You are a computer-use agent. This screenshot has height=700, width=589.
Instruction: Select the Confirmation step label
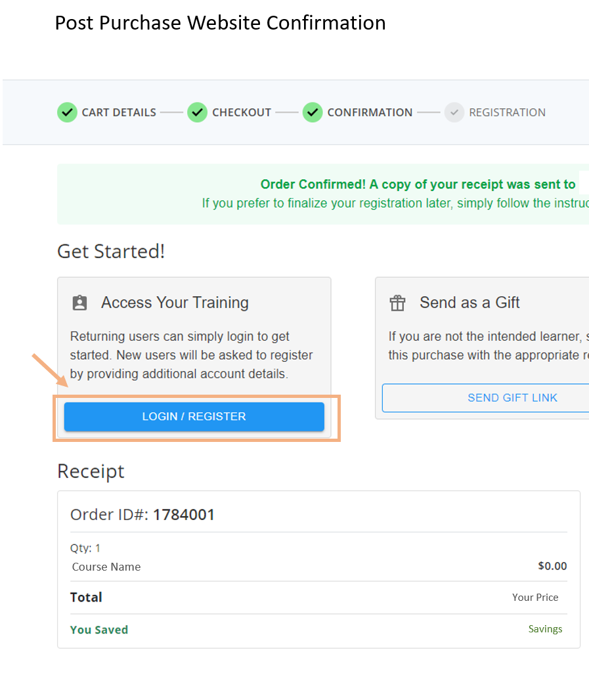(370, 112)
